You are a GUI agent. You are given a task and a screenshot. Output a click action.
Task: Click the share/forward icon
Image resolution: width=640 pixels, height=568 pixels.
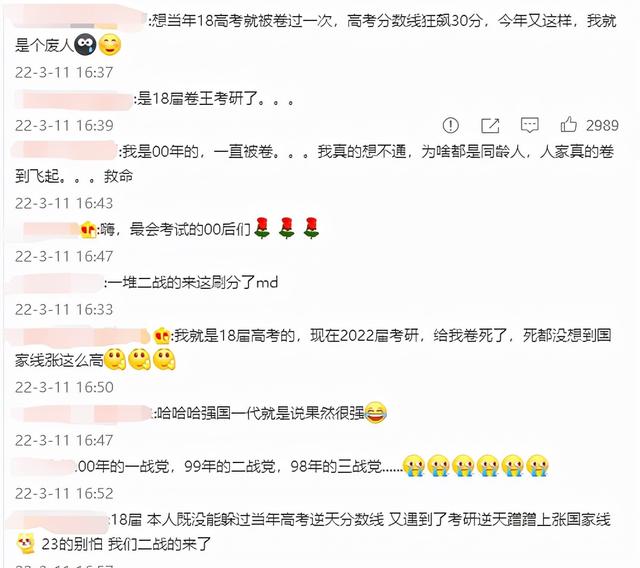(490, 125)
